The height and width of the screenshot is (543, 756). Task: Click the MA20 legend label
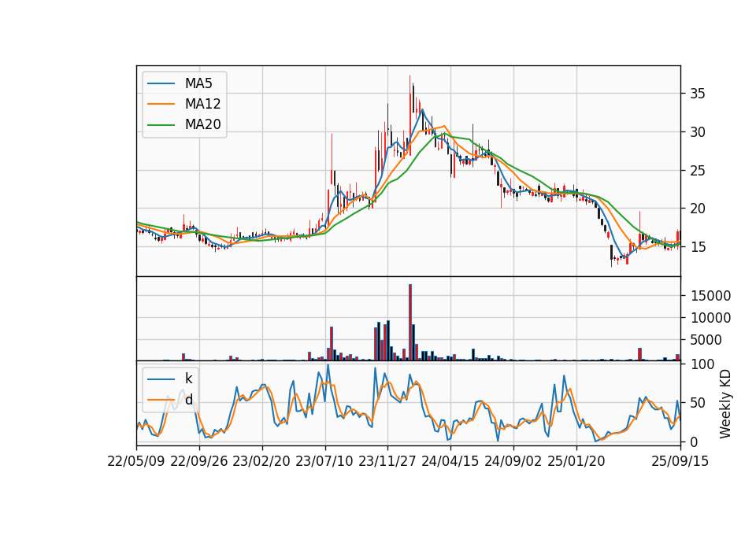202,125
